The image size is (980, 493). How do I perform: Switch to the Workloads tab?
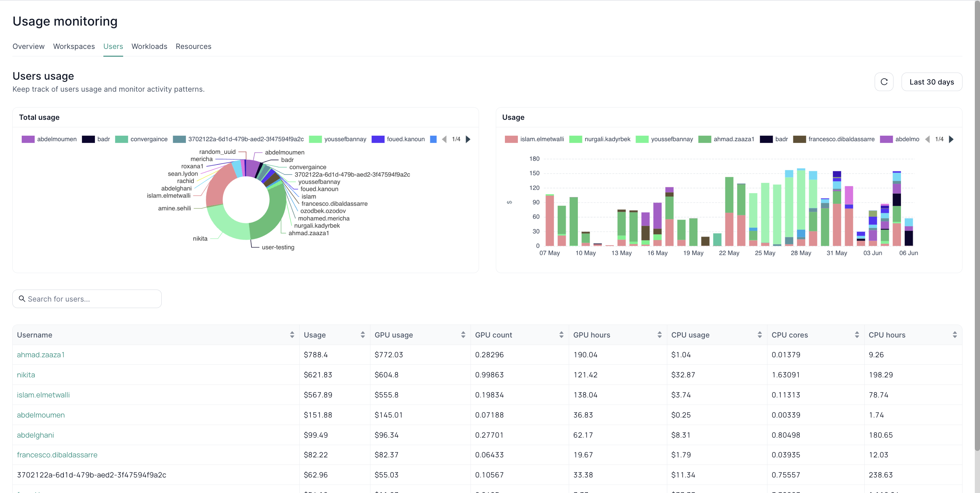point(149,46)
